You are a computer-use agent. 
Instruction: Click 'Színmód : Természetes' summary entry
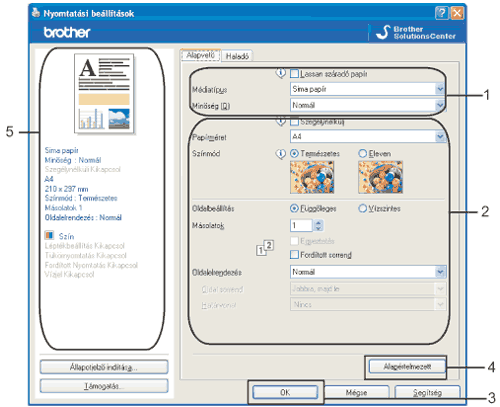point(81,198)
